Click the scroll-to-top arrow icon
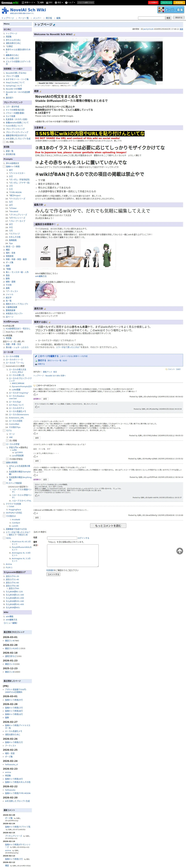The height and width of the screenshot is (868, 186). (180, 551)
